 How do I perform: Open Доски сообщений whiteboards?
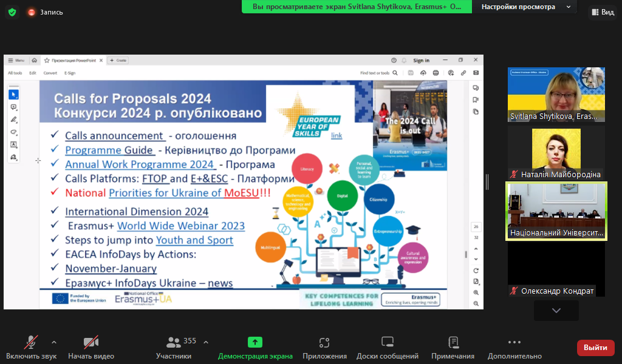(387, 348)
